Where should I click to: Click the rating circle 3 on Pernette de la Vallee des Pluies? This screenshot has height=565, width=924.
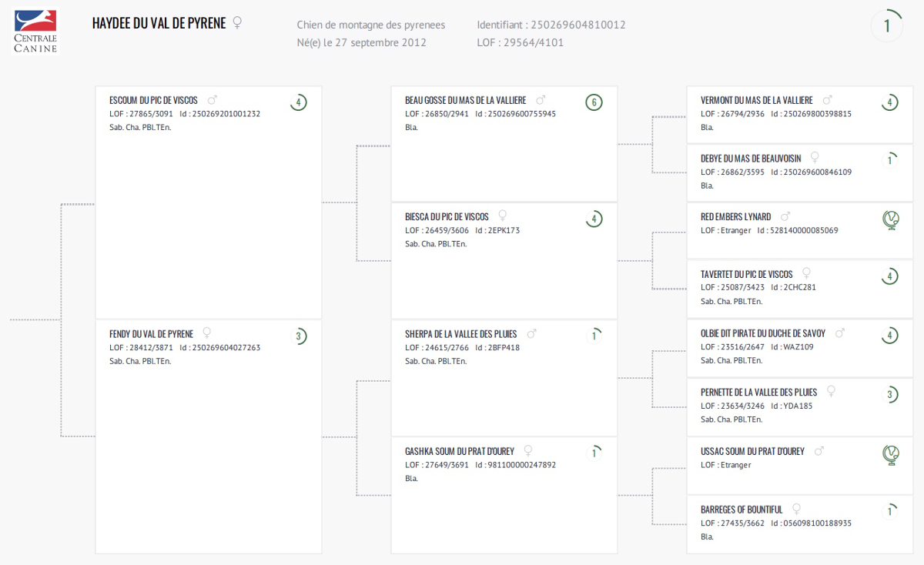[x=890, y=395]
